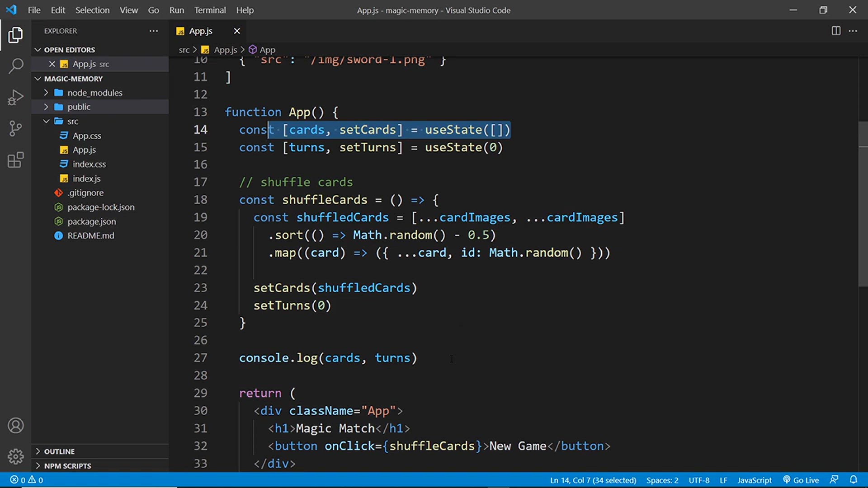Expand the public folder
The height and width of the screenshot is (488, 868).
[x=46, y=107]
